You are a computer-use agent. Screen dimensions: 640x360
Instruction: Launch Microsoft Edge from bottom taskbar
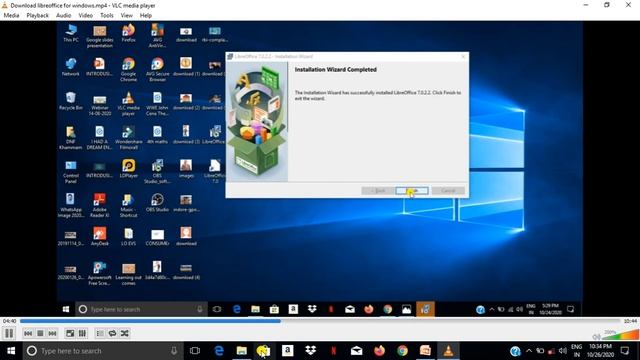click(x=219, y=351)
